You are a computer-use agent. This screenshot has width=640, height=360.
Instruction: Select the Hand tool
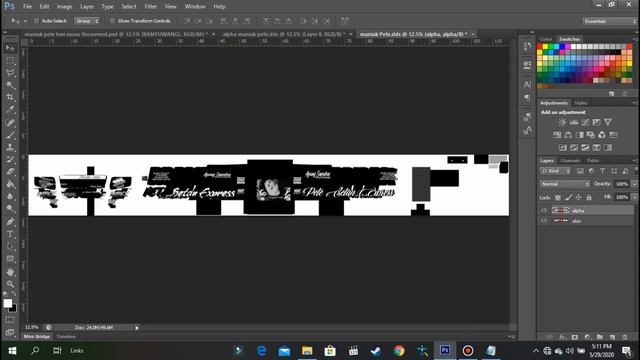pyautogui.click(x=10, y=272)
